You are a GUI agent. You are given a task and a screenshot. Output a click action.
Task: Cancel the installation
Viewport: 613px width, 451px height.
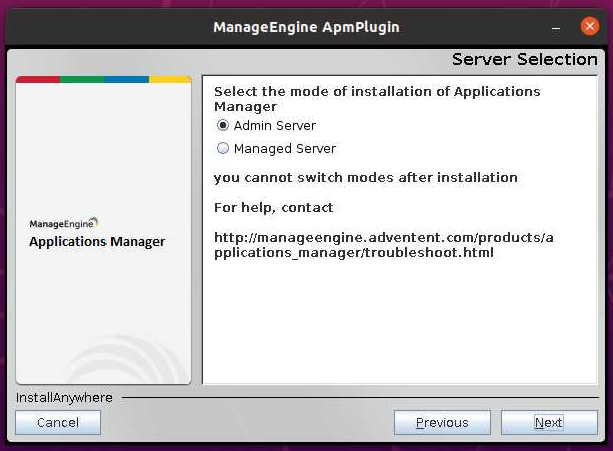[x=58, y=423]
